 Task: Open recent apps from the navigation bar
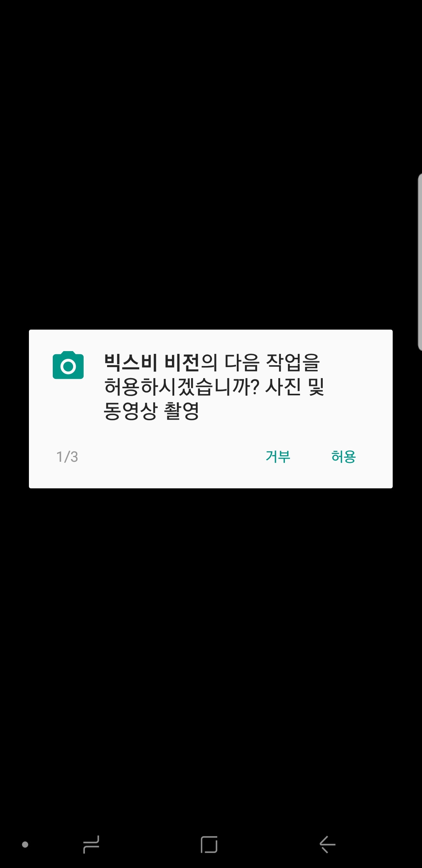point(91,845)
